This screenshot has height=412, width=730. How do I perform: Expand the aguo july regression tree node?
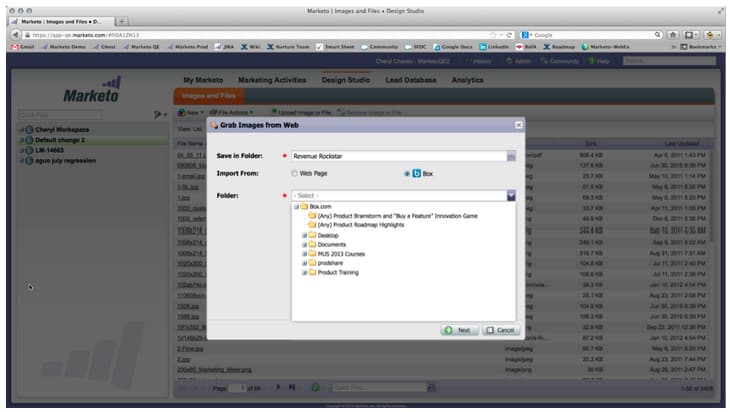tap(21, 160)
